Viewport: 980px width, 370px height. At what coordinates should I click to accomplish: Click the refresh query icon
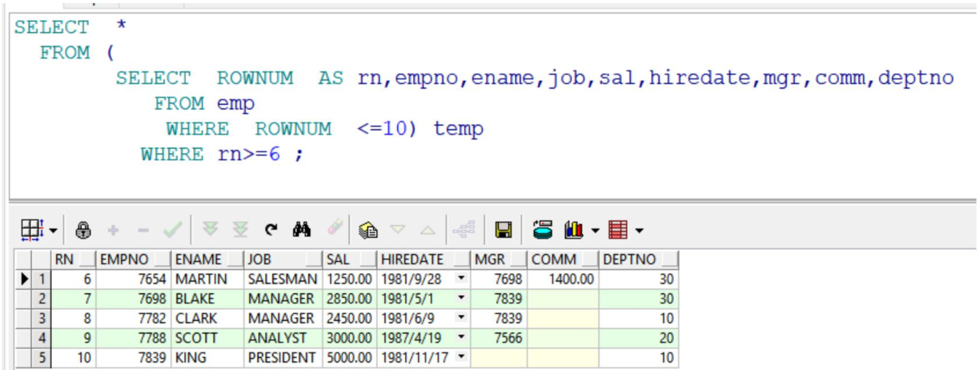click(271, 231)
